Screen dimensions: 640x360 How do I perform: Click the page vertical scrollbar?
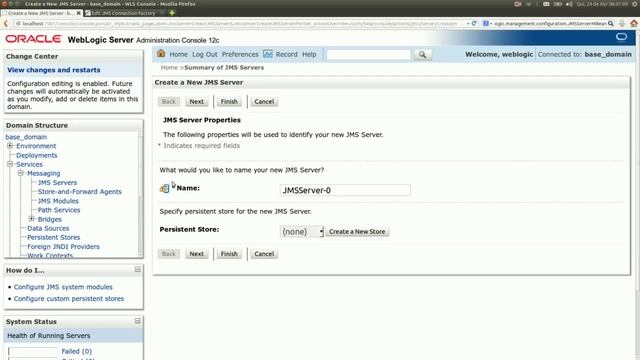tap(637, 196)
